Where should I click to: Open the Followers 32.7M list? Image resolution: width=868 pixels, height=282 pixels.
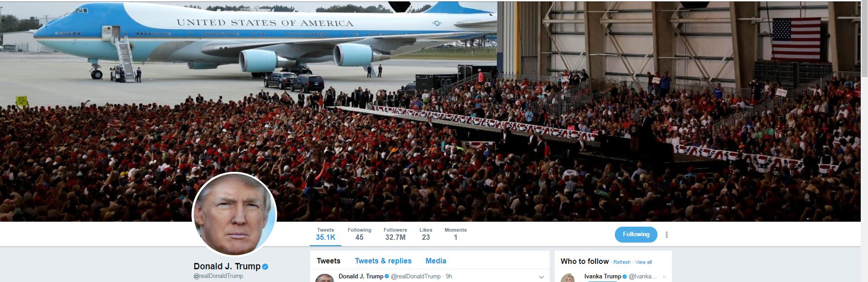(x=395, y=234)
